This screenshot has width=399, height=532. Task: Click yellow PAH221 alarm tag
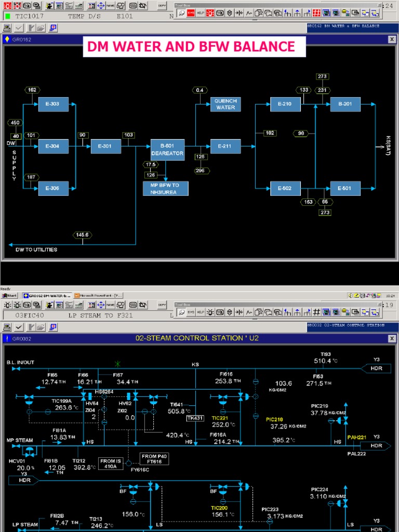point(356,437)
